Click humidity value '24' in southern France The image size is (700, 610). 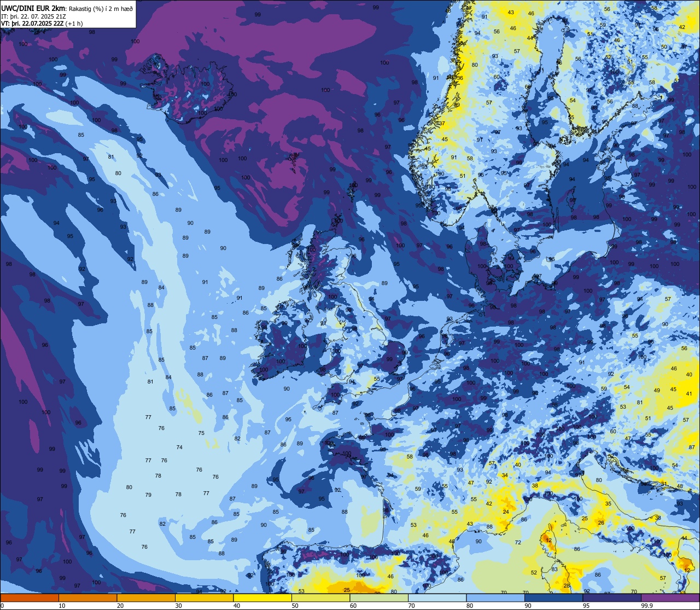506,512
